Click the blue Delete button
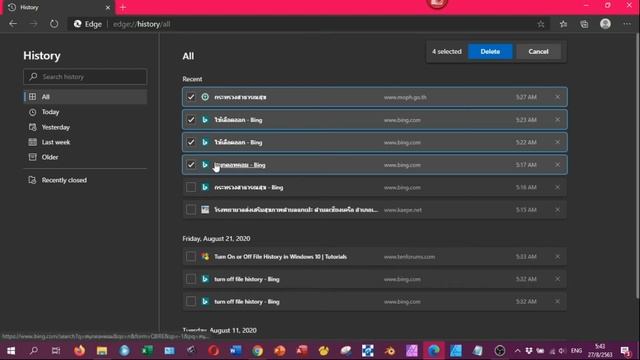Screen dimensions: 640x360 tap(490, 51)
